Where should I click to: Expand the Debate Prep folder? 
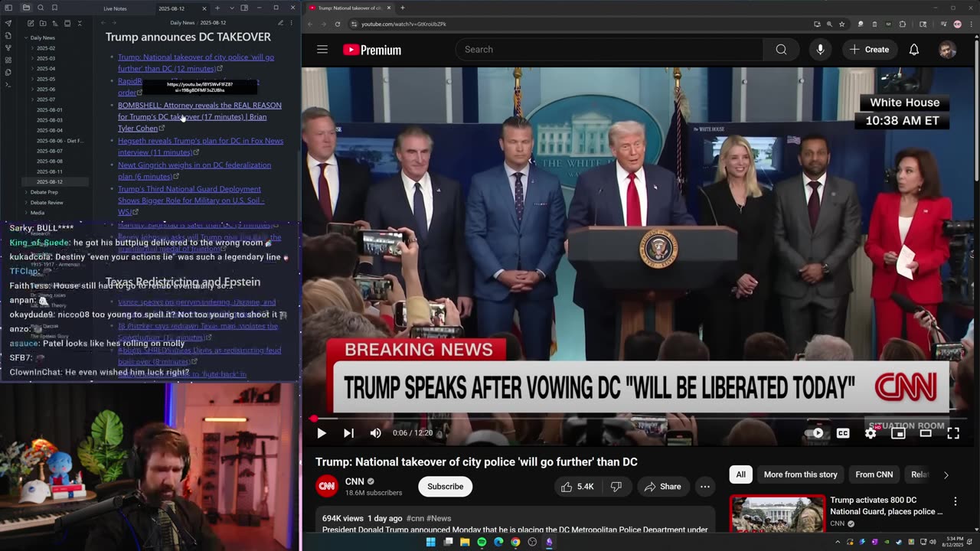[44, 192]
